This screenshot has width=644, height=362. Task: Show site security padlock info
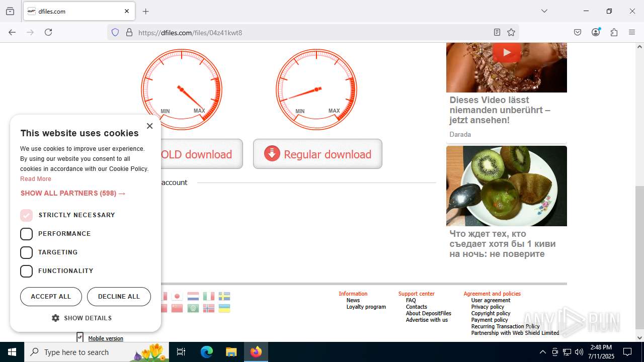[129, 32]
